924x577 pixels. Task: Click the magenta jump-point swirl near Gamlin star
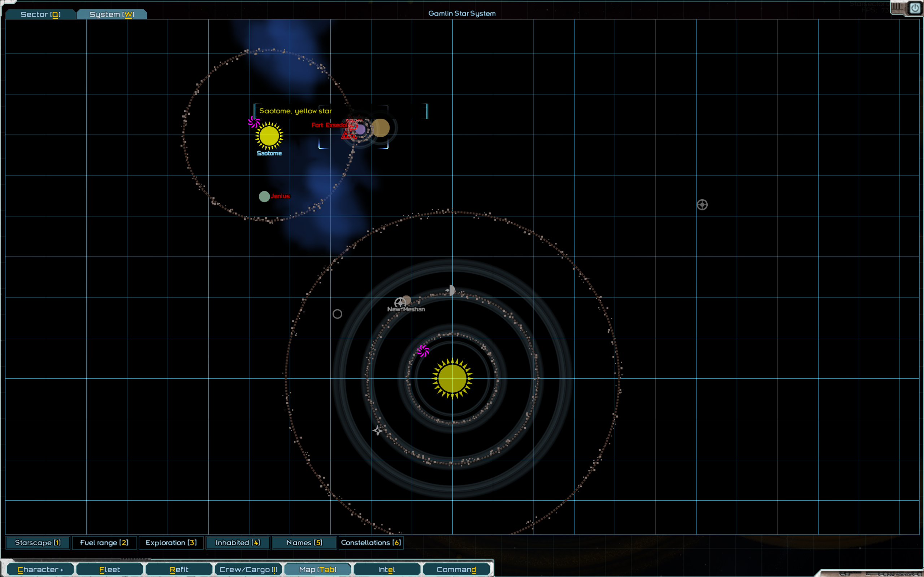click(x=423, y=351)
